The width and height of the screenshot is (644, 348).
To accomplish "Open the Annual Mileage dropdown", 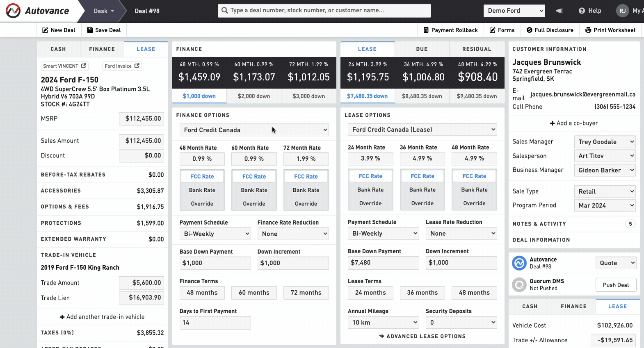I will click(x=384, y=322).
